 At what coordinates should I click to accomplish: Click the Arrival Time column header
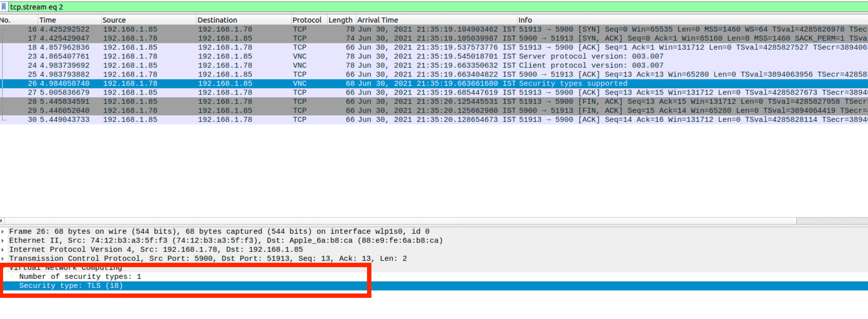377,20
